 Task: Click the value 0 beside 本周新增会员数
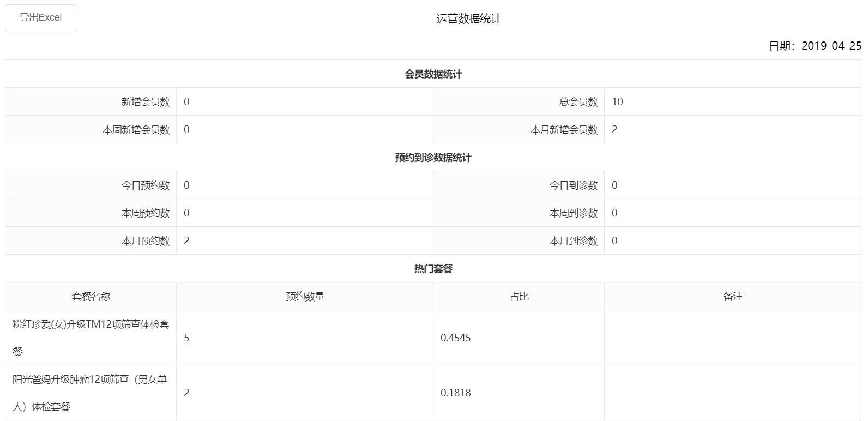coord(186,130)
